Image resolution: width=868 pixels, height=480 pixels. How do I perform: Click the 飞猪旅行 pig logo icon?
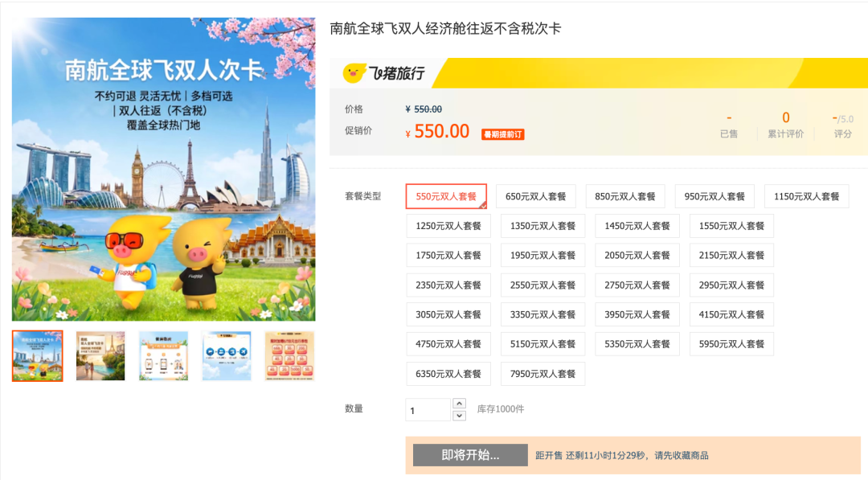(354, 73)
